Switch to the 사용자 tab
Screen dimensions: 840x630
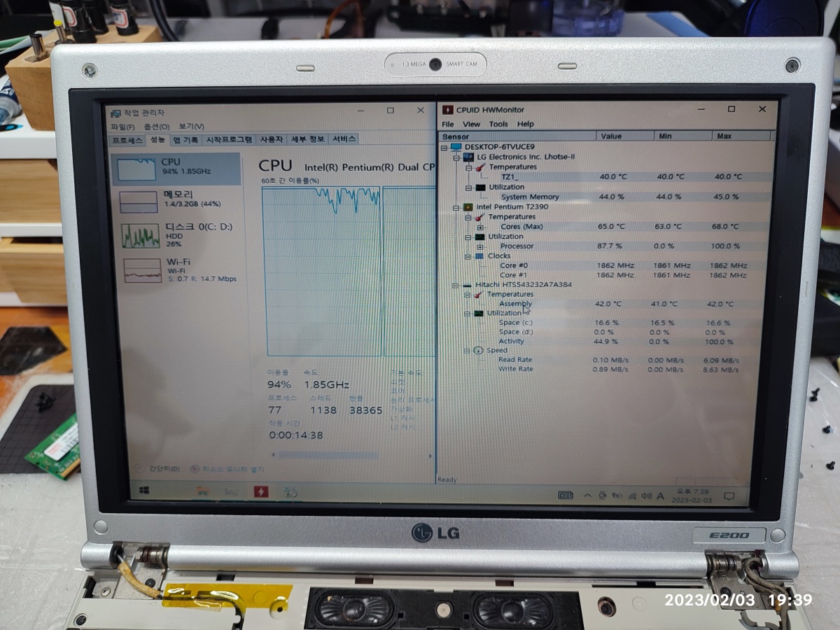(x=272, y=139)
